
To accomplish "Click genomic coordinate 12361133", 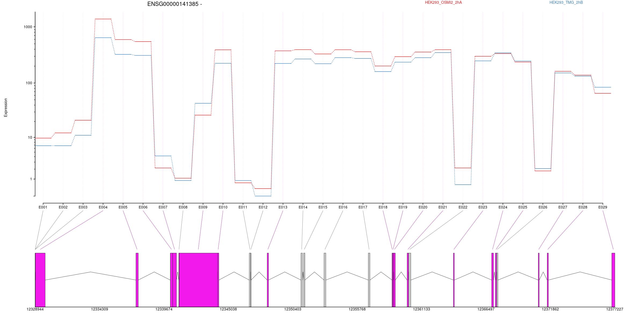I will pos(422,309).
